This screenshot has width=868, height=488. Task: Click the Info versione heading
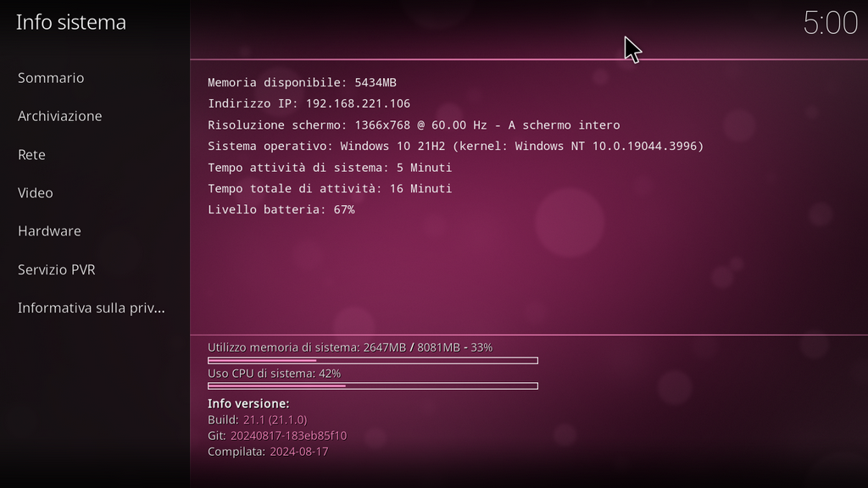click(x=248, y=404)
